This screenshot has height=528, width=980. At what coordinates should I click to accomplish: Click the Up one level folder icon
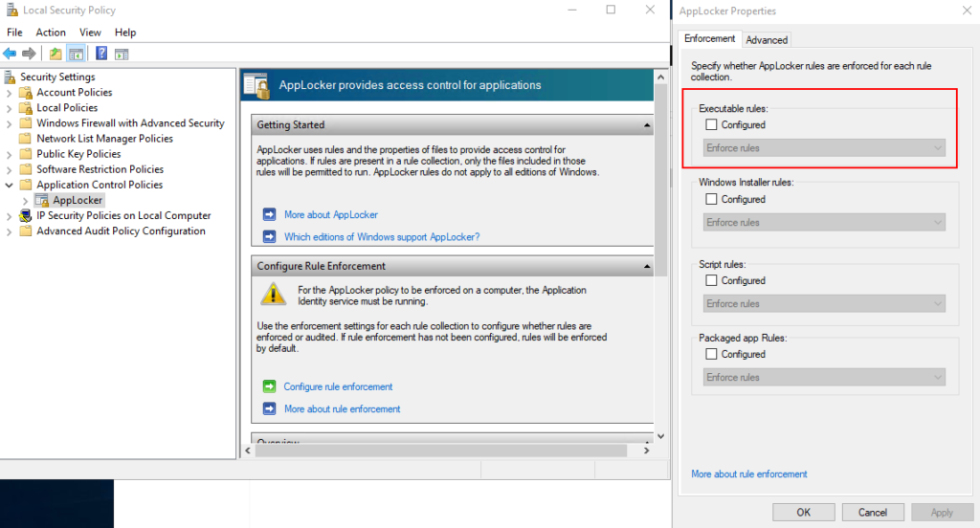tap(56, 54)
